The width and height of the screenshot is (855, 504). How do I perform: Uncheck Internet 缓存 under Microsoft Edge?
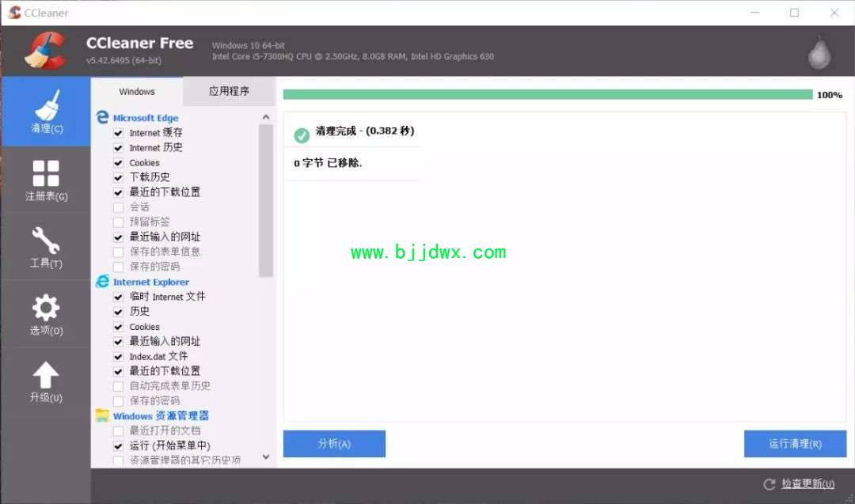(118, 133)
